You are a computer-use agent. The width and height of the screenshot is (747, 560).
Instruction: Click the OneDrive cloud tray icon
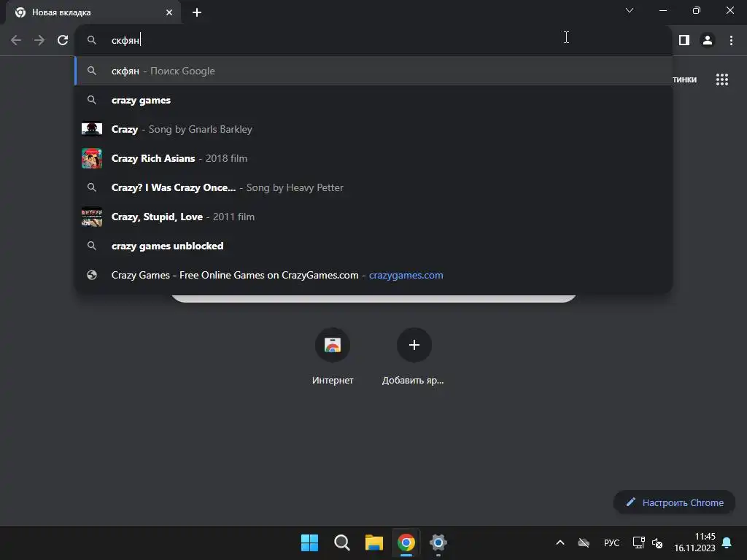[x=584, y=542]
